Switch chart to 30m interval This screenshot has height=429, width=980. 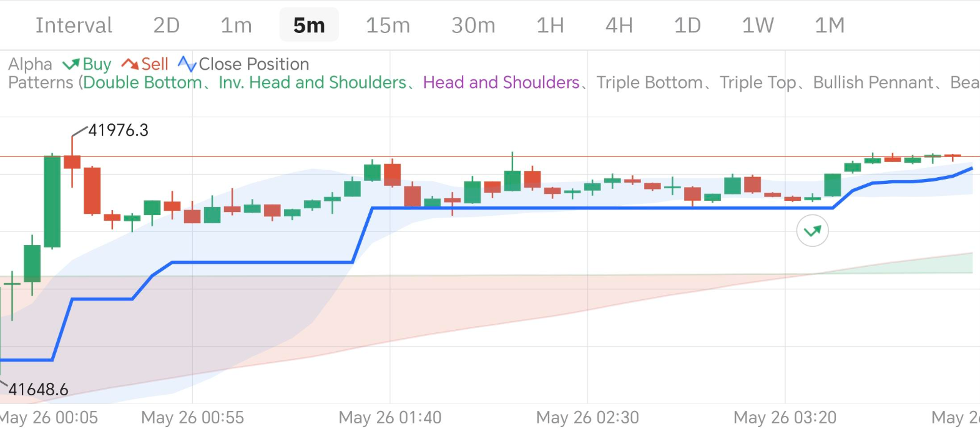(x=473, y=26)
